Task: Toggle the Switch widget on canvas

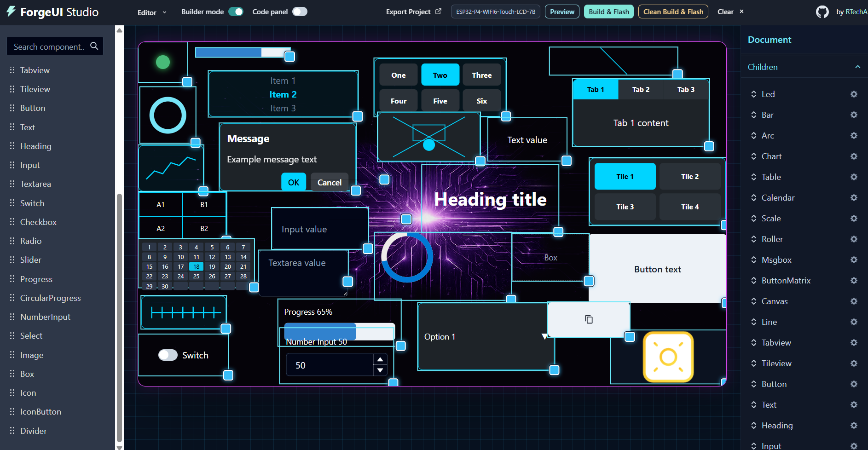Action: click(x=168, y=355)
